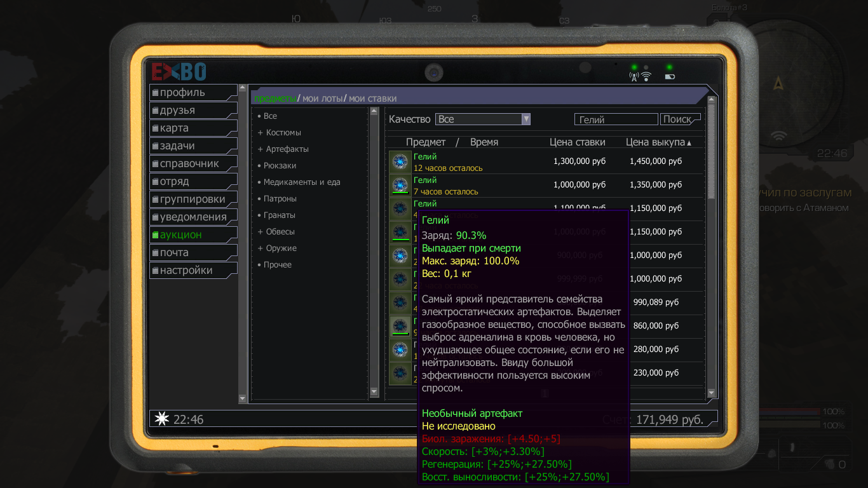The width and height of the screenshot is (868, 488).
Task: Click the left sidebar scrollbar up arrow
Action: pyautogui.click(x=242, y=88)
